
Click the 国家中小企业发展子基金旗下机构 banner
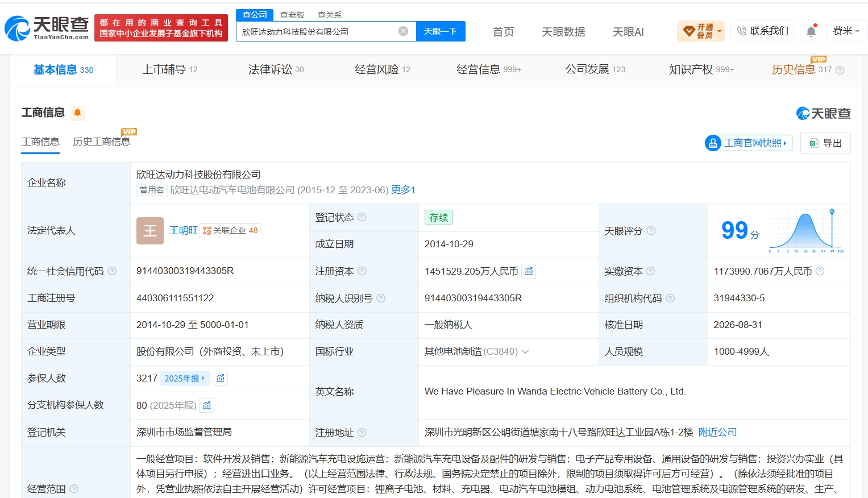coord(161,28)
